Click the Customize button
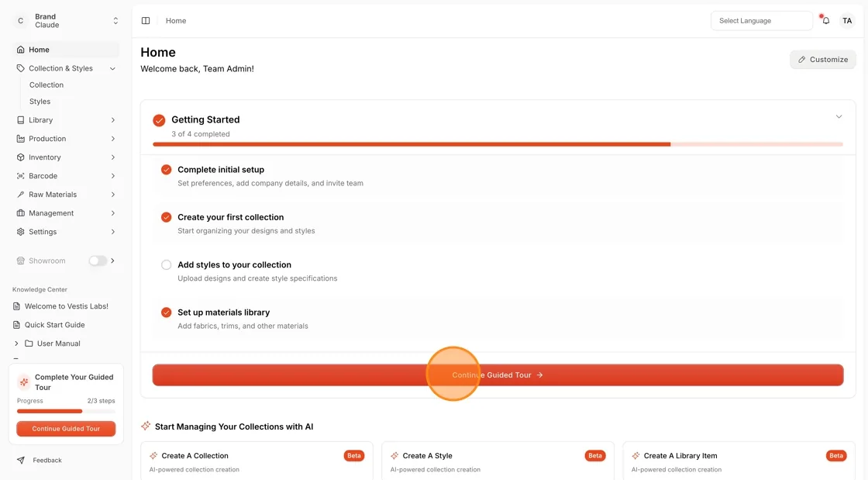Image resolution: width=868 pixels, height=480 pixels. [x=822, y=59]
